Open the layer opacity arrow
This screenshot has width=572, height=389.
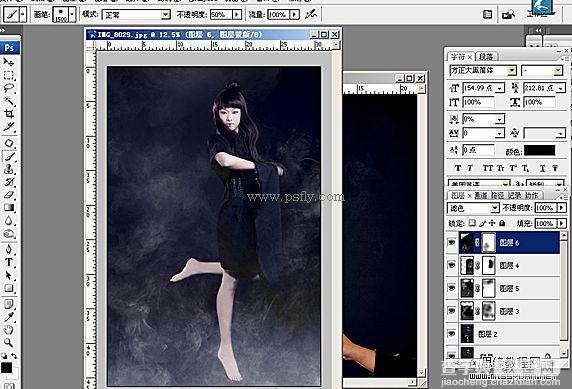click(562, 208)
